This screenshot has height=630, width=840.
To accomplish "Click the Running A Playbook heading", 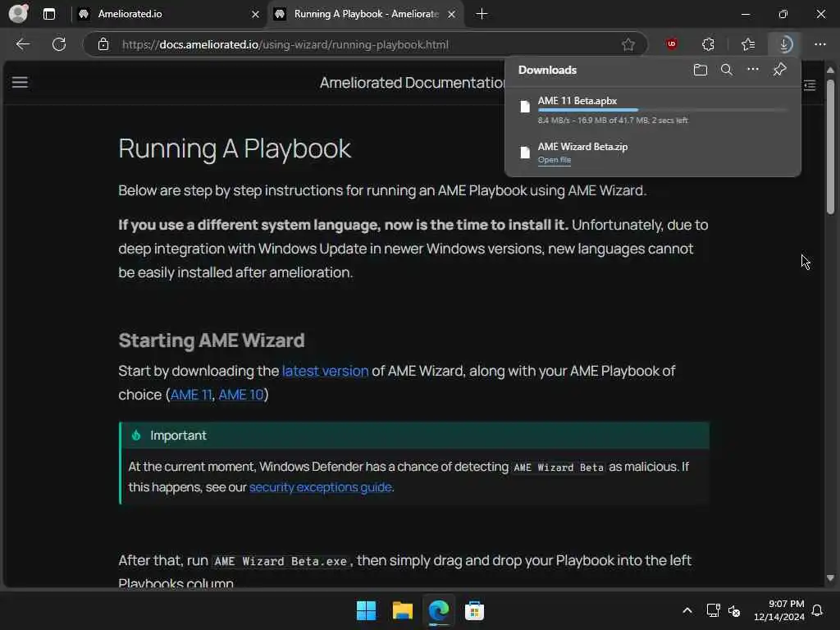I will click(235, 148).
